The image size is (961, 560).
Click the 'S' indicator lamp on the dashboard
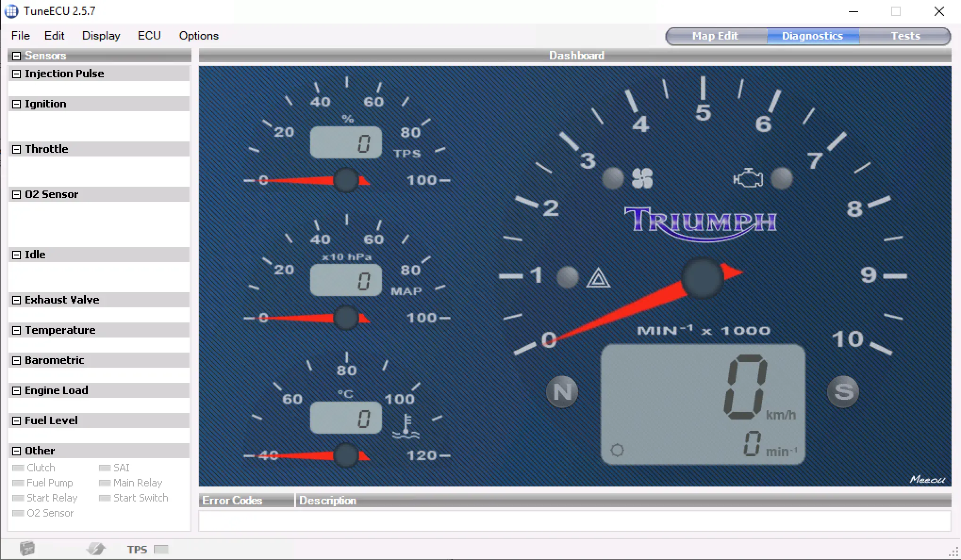(843, 391)
